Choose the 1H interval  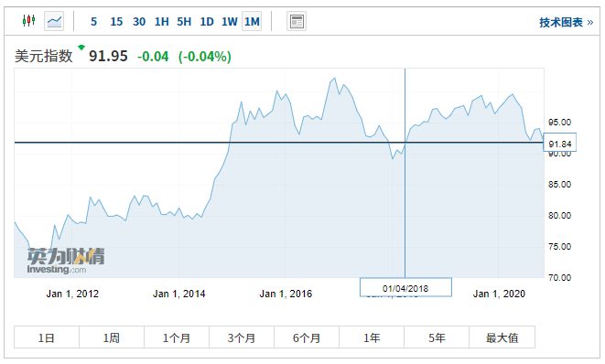162,22
